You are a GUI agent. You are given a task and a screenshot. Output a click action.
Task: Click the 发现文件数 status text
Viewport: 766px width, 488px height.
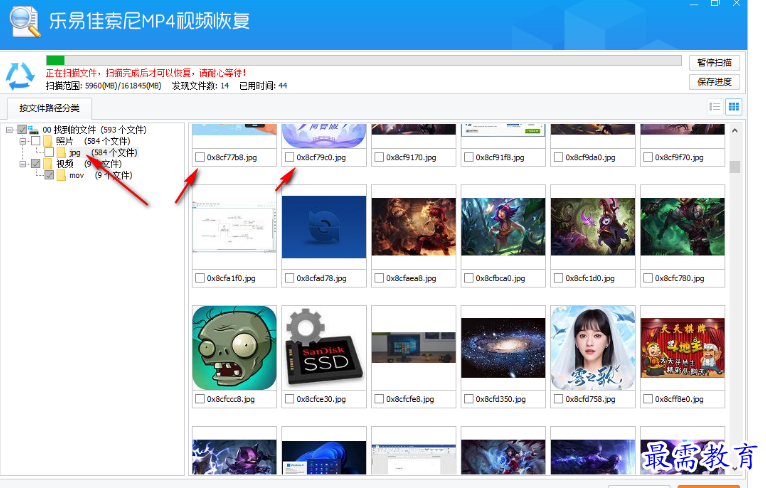pyautogui.click(x=200, y=86)
